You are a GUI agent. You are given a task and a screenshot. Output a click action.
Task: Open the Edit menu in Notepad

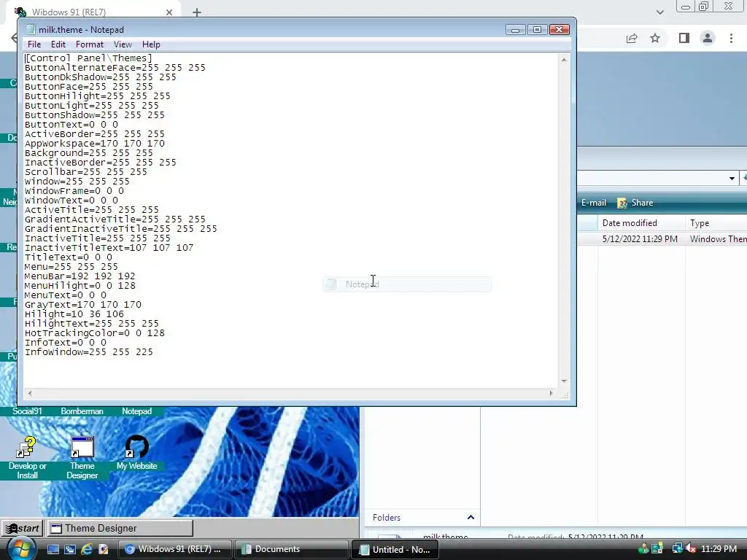click(58, 44)
